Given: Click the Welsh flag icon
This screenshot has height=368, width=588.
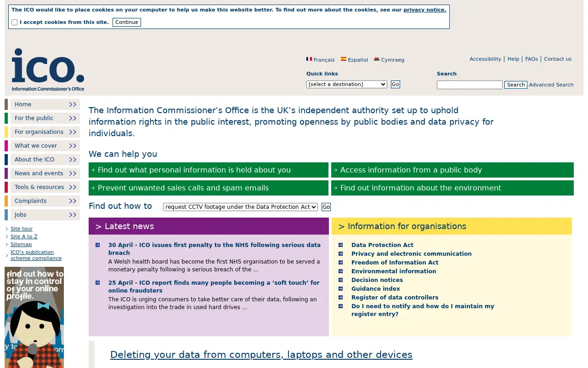Looking at the screenshot, I should point(377,59).
